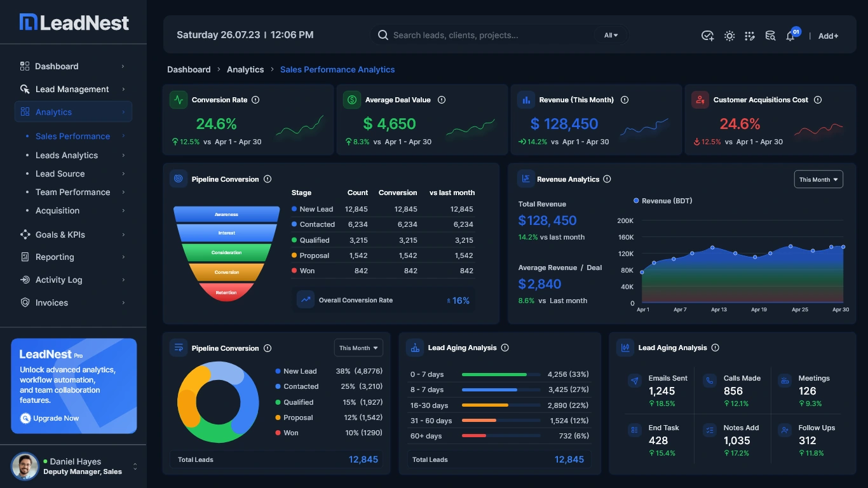868x488 pixels.
Task: Click the info icon beside Revenue (This Month)
Action: (625, 100)
